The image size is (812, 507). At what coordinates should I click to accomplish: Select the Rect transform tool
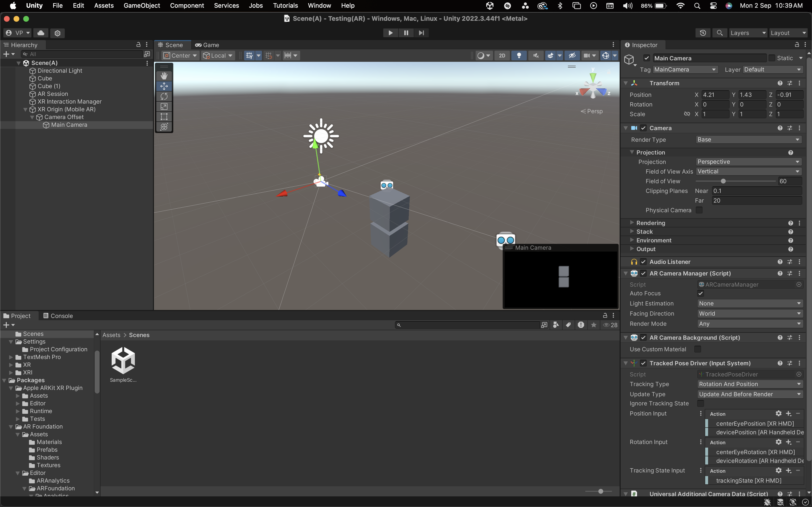pyautogui.click(x=164, y=117)
